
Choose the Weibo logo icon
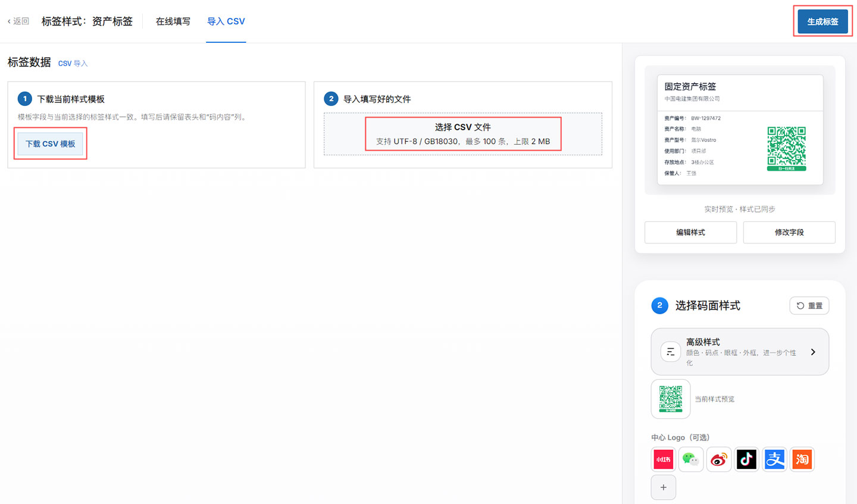[719, 459]
